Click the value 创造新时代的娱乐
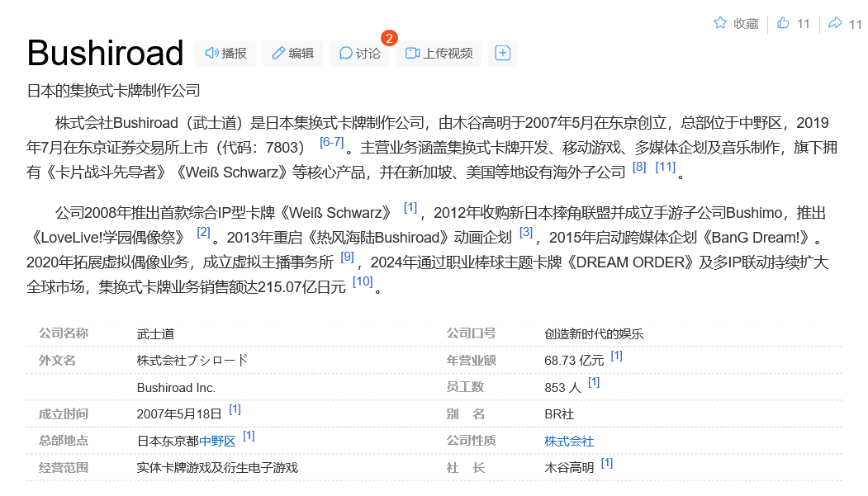The width and height of the screenshot is (868, 496). pos(594,334)
